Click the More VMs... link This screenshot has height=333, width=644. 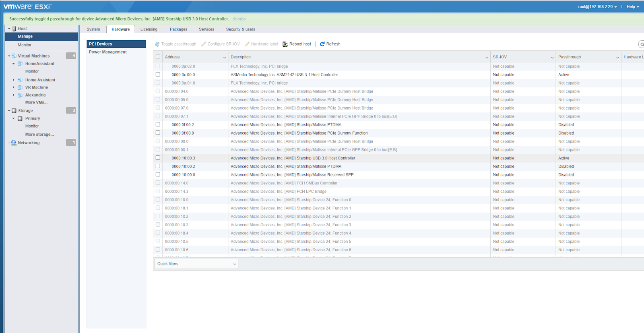[36, 102]
